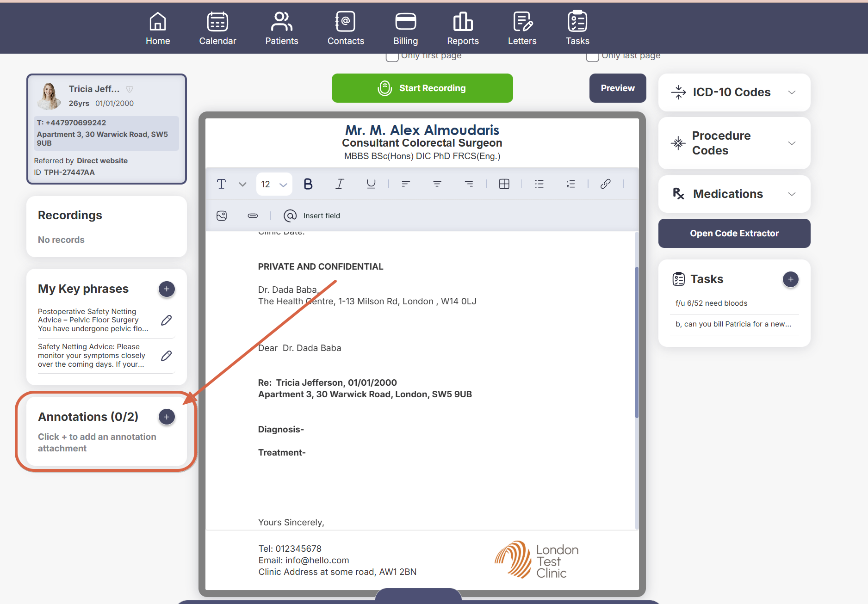This screenshot has width=868, height=604.
Task: Tick the Only first page checkbox
Action: pyautogui.click(x=392, y=56)
